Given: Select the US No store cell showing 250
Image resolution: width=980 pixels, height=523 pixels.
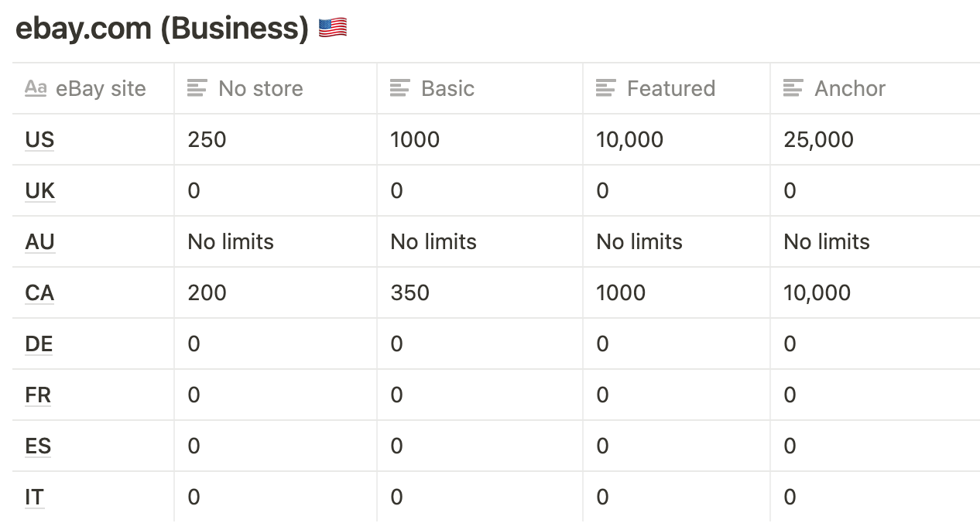Looking at the screenshot, I should [x=276, y=139].
